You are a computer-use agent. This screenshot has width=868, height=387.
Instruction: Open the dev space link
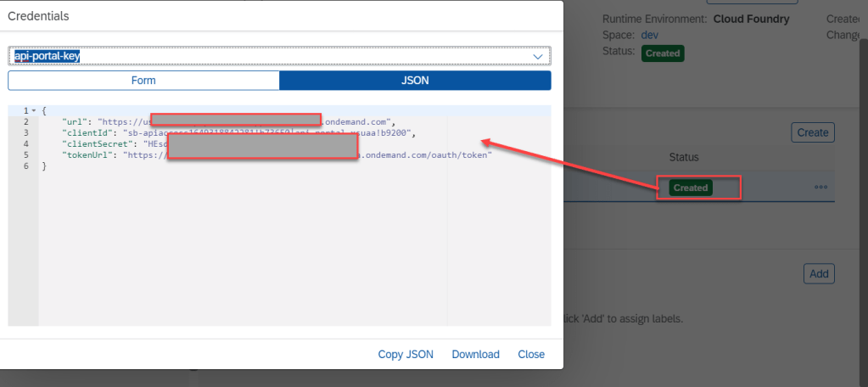pyautogui.click(x=649, y=35)
